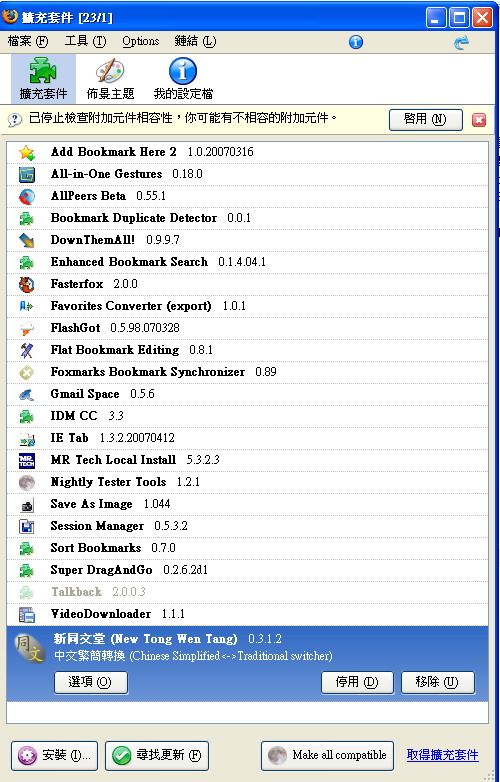This screenshot has height=782, width=500.
Task: Click the Foxmarks Bookmark Synchronizer icon
Action: pyautogui.click(x=27, y=372)
